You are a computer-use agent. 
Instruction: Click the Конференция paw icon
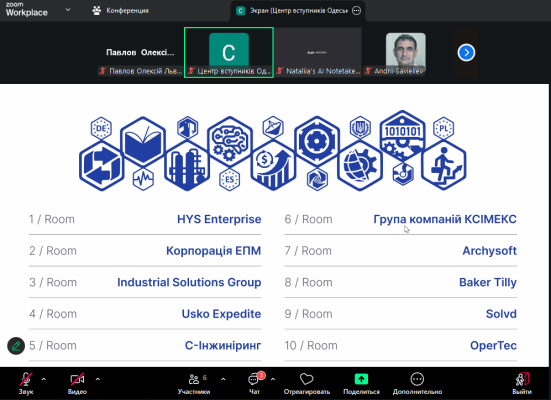point(96,11)
